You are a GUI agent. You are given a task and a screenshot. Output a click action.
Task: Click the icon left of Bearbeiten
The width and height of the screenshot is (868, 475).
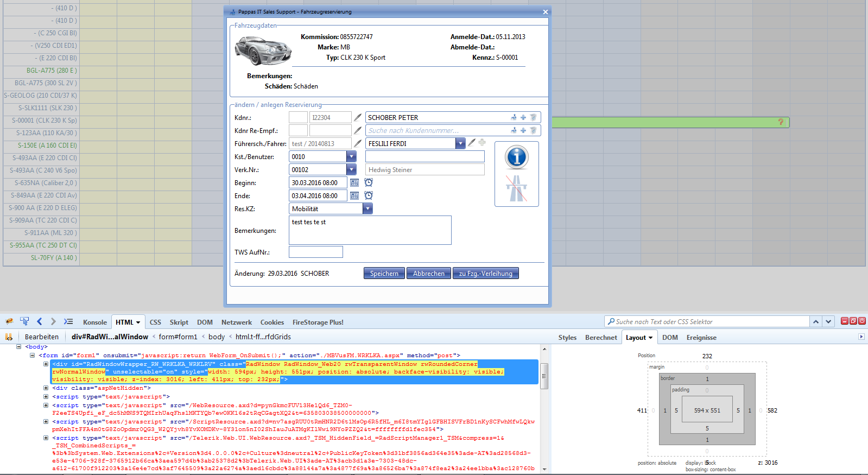click(9, 337)
